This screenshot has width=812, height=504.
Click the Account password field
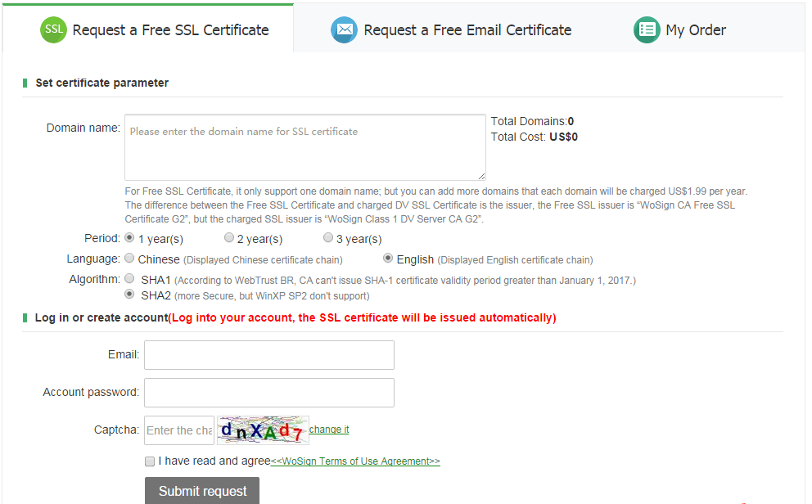point(269,393)
